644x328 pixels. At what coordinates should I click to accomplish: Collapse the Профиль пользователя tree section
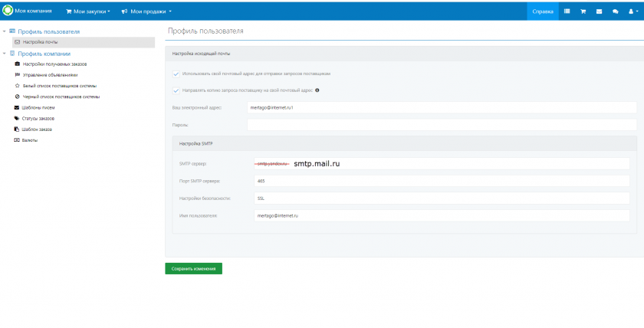[x=5, y=31]
